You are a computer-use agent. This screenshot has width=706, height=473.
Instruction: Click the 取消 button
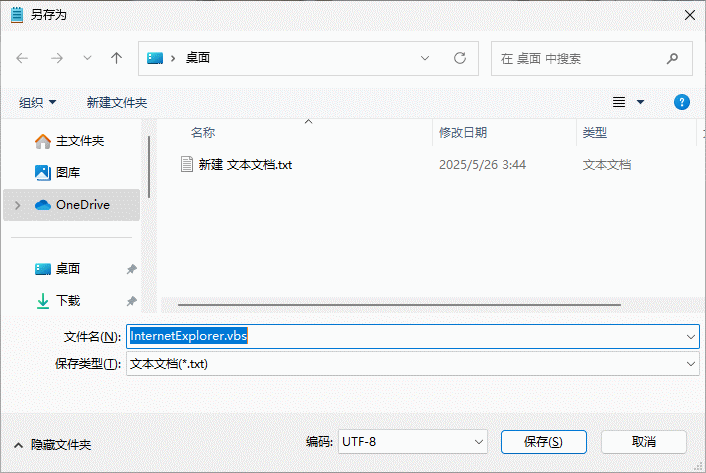click(643, 441)
